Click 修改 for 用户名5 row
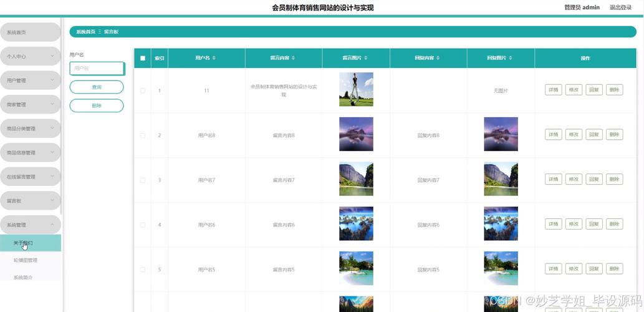Image resolution: width=644 pixels, height=312 pixels. 574,269
